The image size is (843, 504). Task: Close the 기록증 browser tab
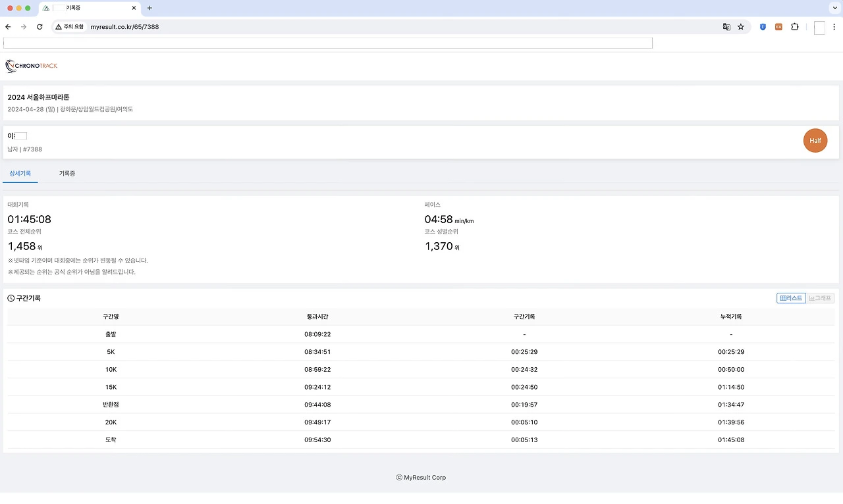134,8
